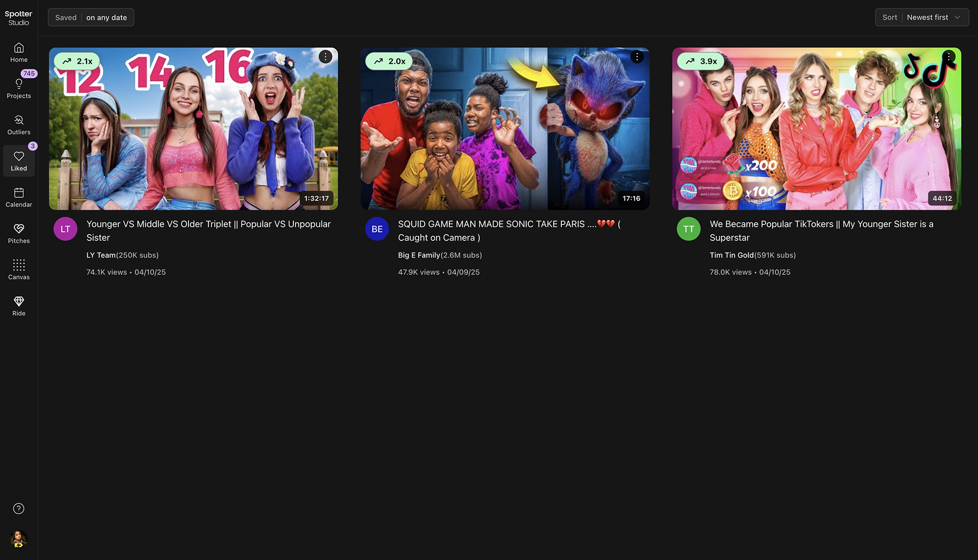Open Projects with the lightbulb icon
This screenshot has width=978, height=560.
point(19,88)
